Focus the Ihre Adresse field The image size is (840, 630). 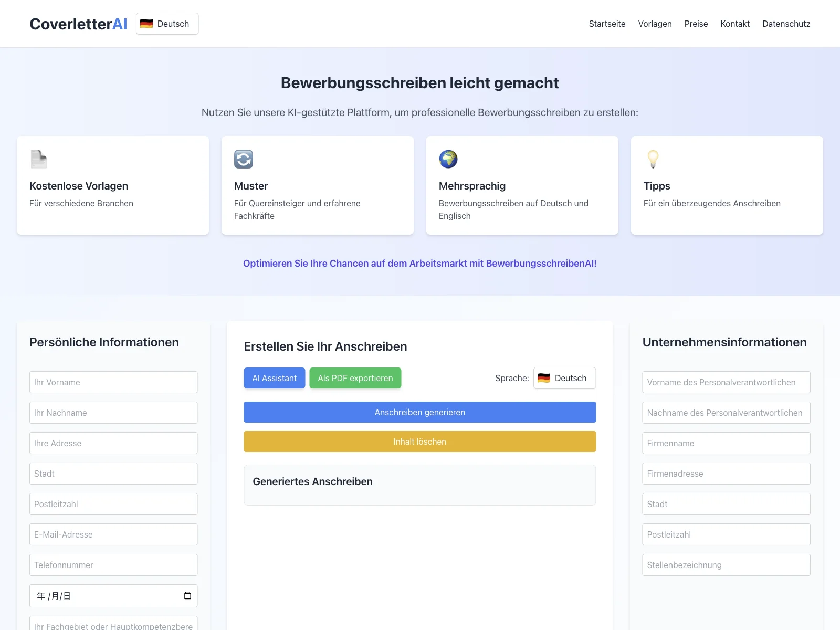[x=113, y=443]
